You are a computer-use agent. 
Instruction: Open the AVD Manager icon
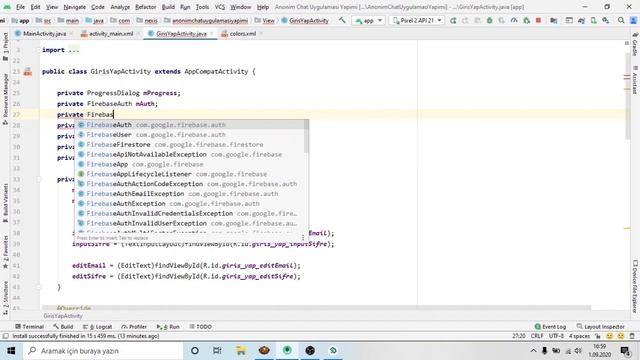point(593,20)
